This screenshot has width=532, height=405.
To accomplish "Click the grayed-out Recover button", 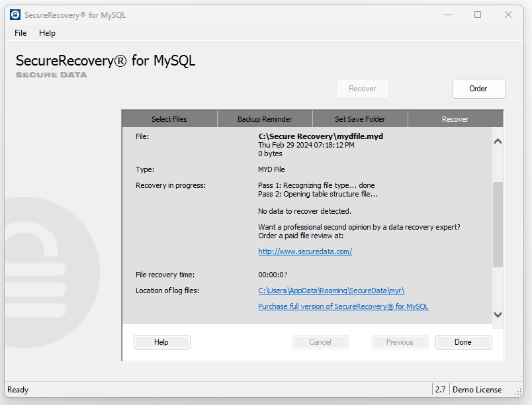I will (x=363, y=88).
